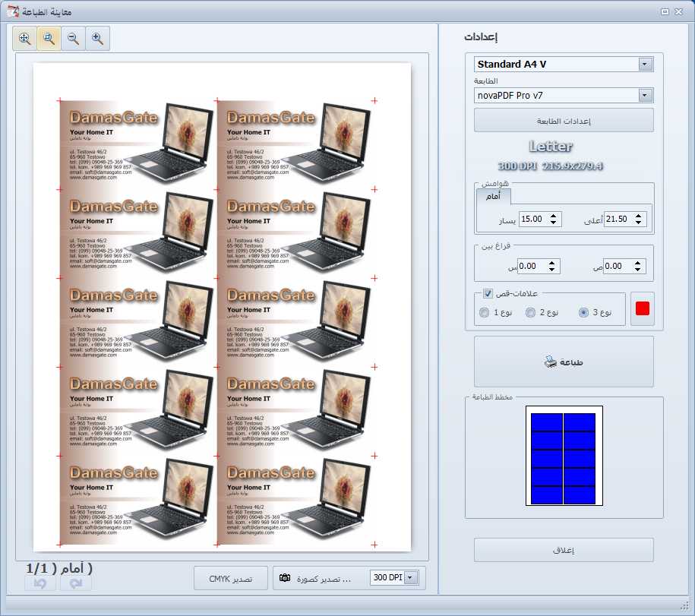Increase the top margin 21.50 spinner up
This screenshot has height=616, width=695.
tap(638, 216)
